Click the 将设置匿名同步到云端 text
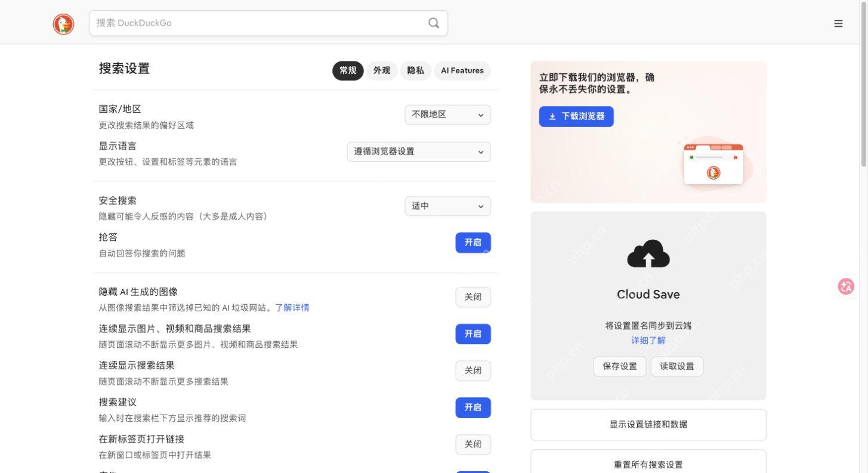 pyautogui.click(x=648, y=326)
